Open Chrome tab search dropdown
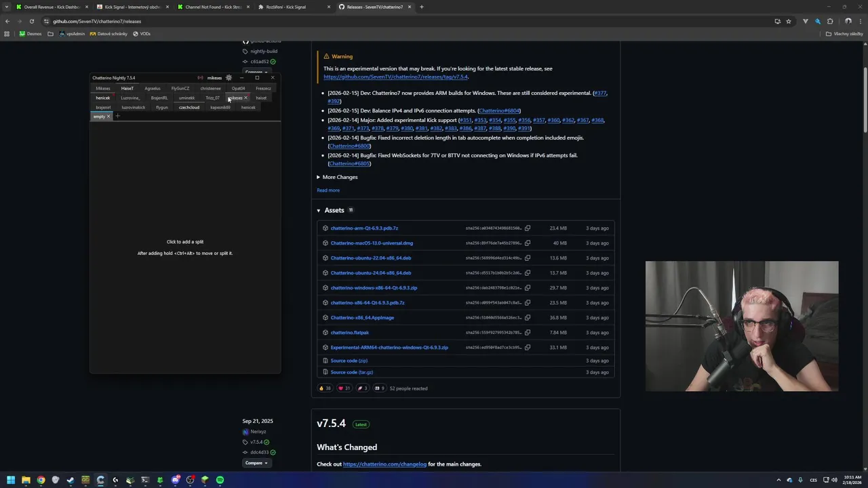Image resolution: width=868 pixels, height=488 pixels. click(x=8, y=7)
